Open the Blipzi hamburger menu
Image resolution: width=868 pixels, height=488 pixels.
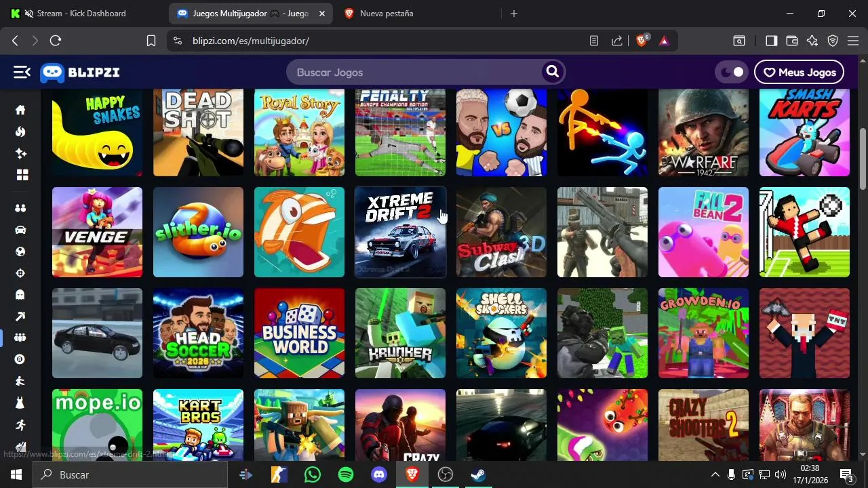click(22, 72)
